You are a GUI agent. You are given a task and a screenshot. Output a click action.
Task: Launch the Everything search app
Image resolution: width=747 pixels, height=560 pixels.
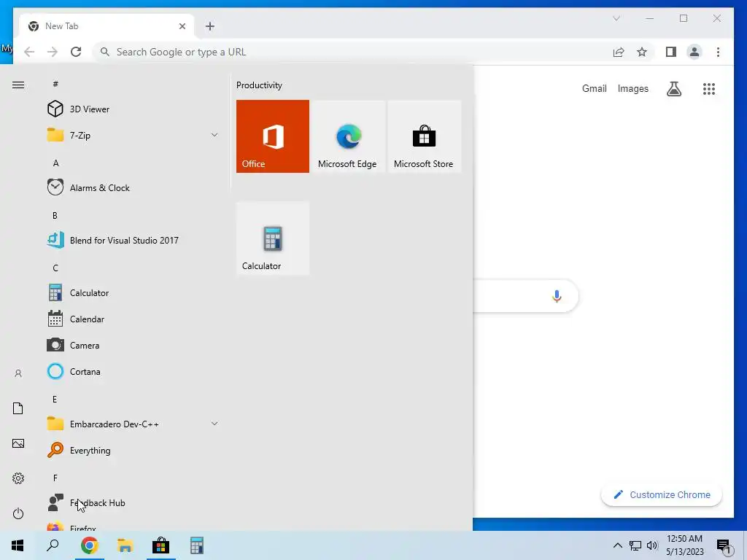tap(133, 450)
